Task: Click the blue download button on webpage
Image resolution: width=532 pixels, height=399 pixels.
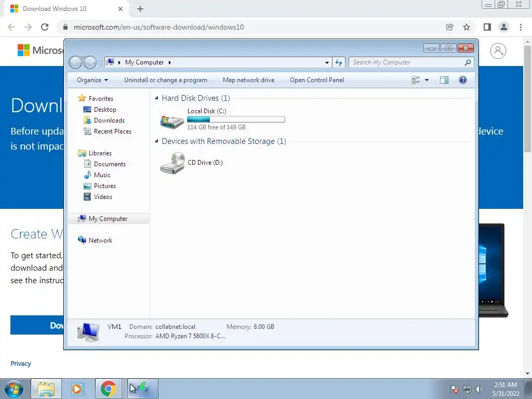Action: (37, 325)
